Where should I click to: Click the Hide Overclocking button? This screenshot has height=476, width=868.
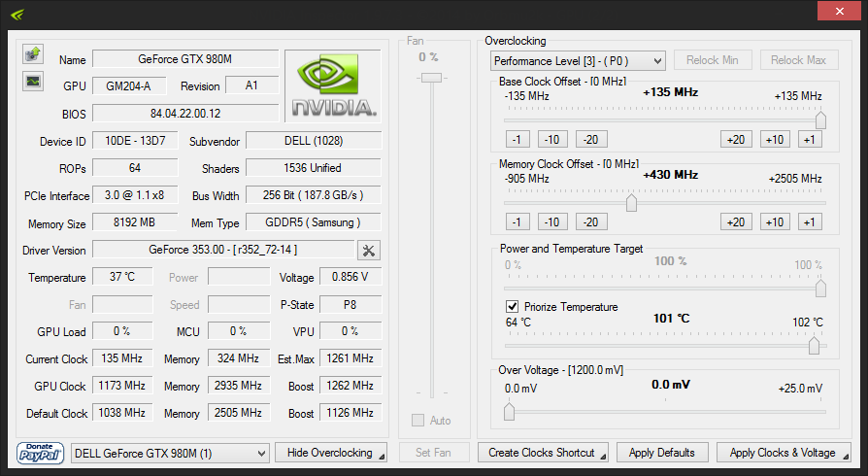point(331,453)
